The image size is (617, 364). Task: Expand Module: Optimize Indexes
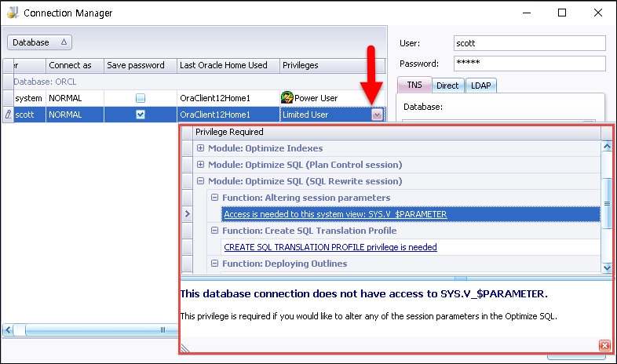point(201,148)
